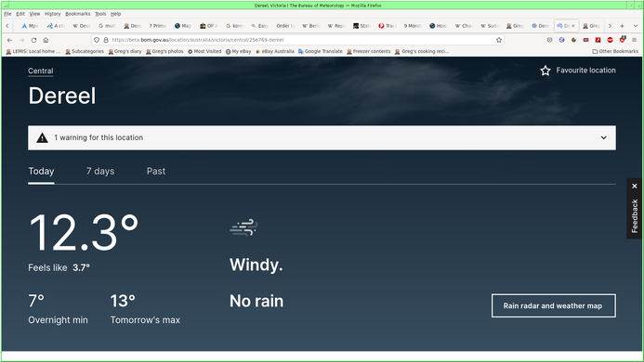This screenshot has height=362, width=644.
Task: Switch to the 9 Mond browser tab
Action: click(413, 26)
